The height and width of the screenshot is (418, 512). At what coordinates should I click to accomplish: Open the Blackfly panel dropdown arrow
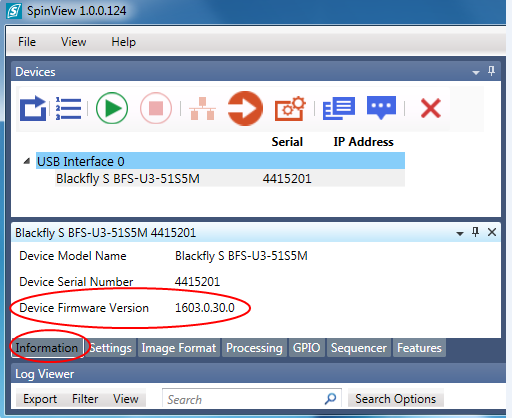(460, 233)
